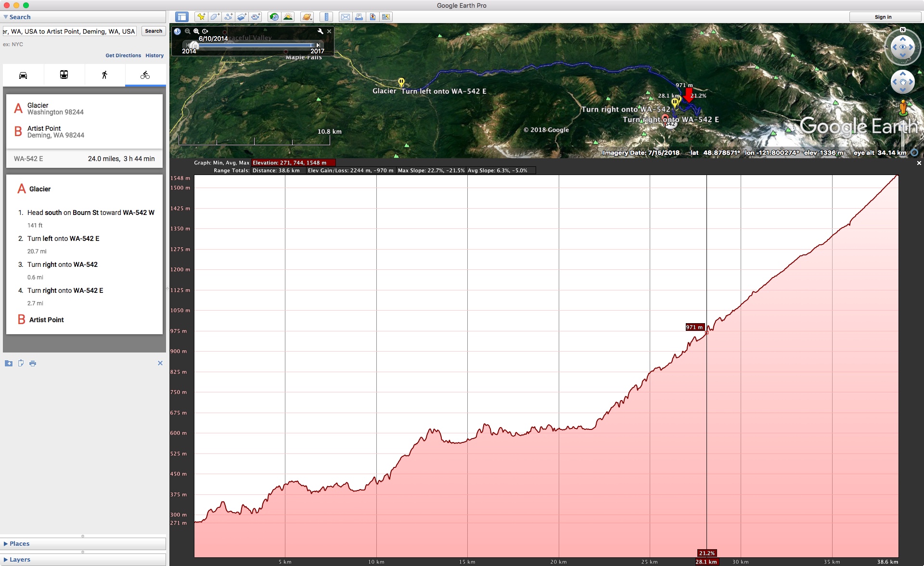The height and width of the screenshot is (566, 924).
Task: Select the driving directions tab
Action: coord(23,75)
